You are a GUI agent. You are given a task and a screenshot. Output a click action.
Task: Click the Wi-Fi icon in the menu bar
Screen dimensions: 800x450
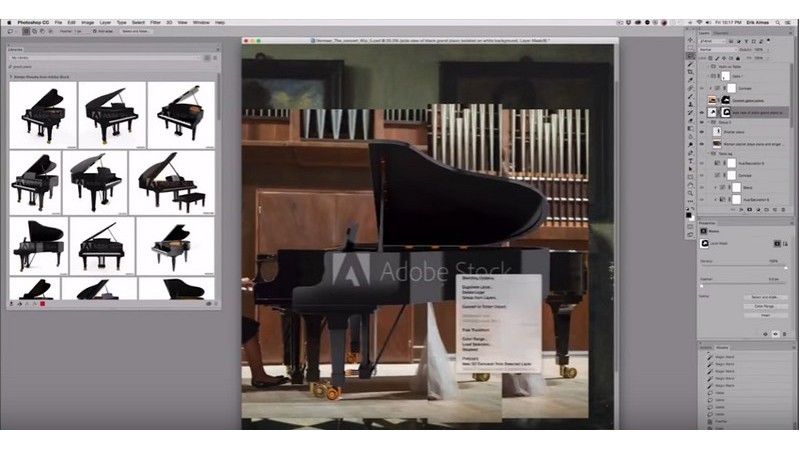699,22
